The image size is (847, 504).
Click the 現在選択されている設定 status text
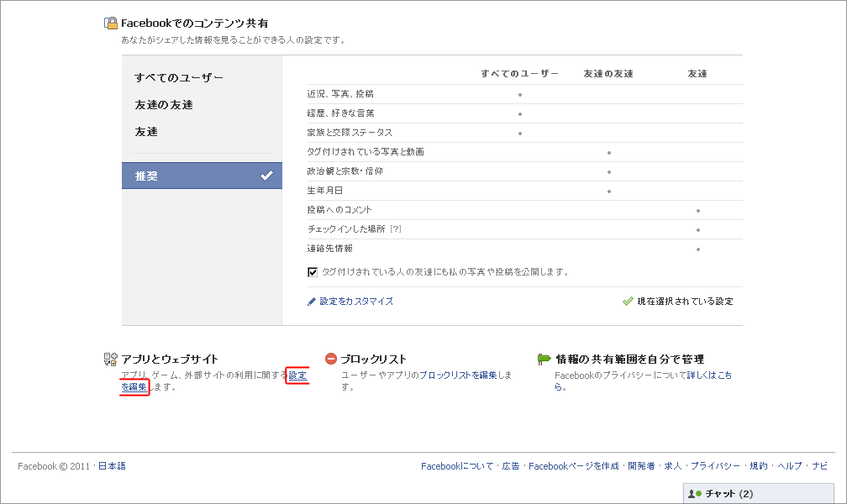(685, 302)
